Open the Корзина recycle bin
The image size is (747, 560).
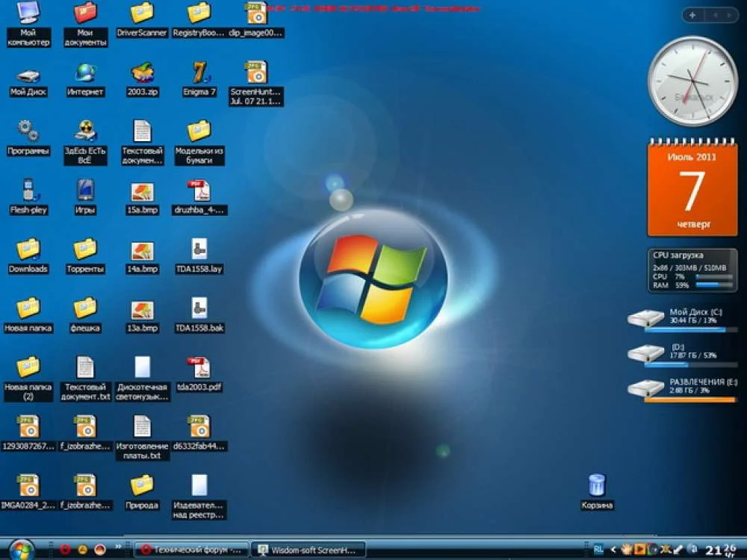597,492
